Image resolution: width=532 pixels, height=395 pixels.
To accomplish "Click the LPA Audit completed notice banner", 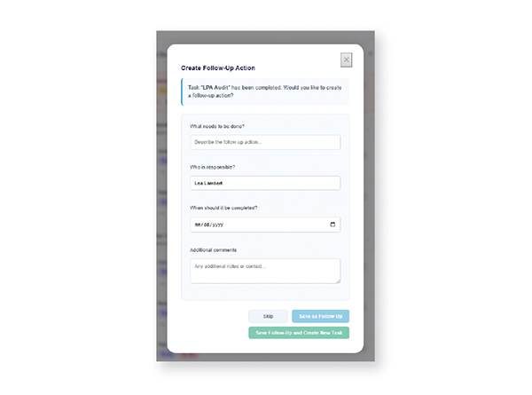I will pyautogui.click(x=265, y=91).
